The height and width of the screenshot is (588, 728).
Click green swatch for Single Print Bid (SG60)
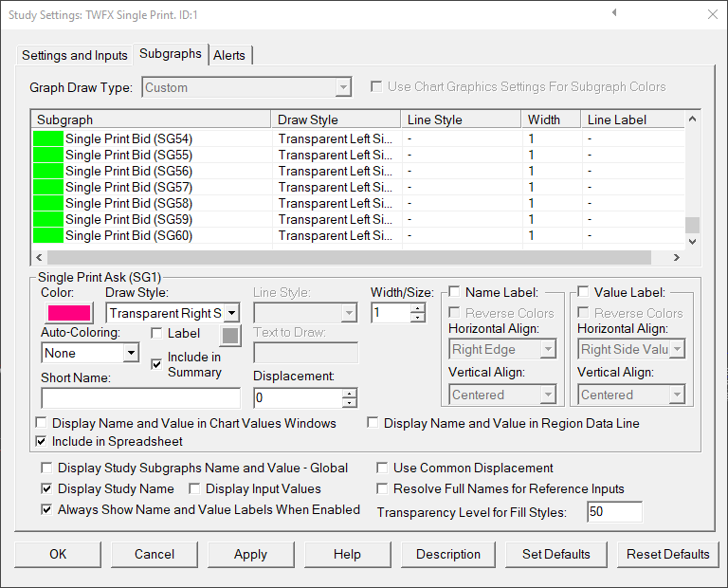click(48, 236)
